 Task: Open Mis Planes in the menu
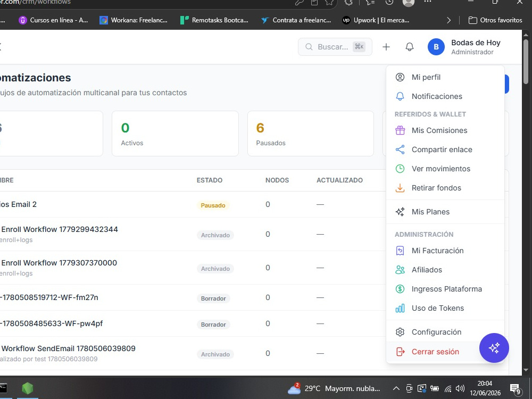tap(445, 212)
